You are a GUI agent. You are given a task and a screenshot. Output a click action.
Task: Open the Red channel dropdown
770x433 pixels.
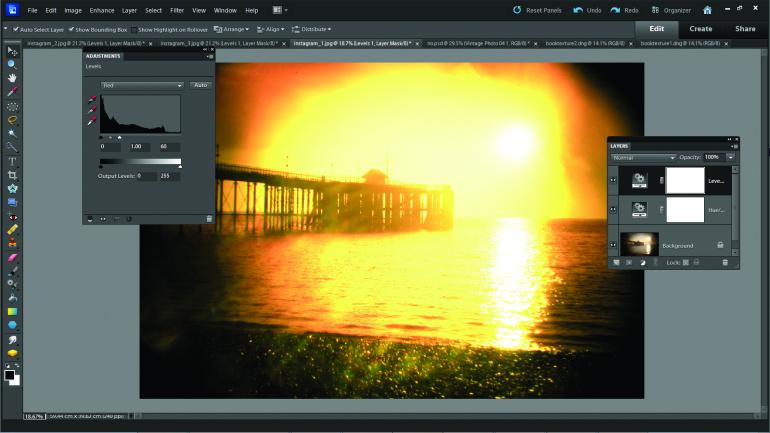(142, 85)
